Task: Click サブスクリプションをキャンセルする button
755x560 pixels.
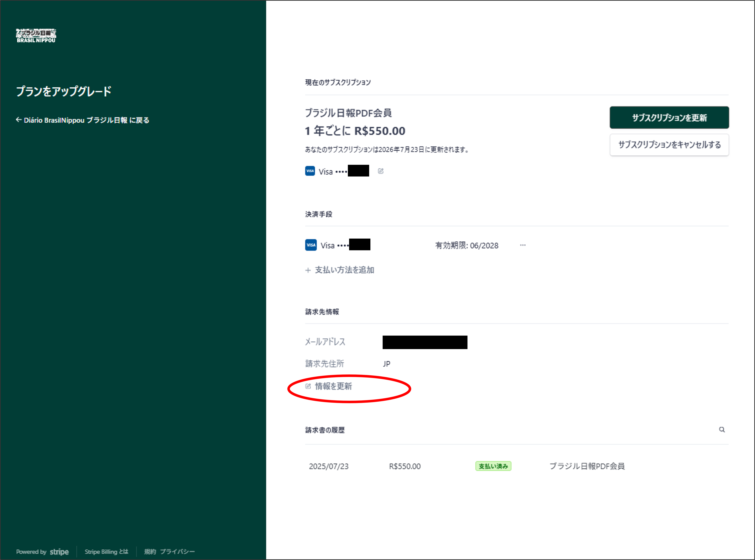Action: [x=669, y=145]
